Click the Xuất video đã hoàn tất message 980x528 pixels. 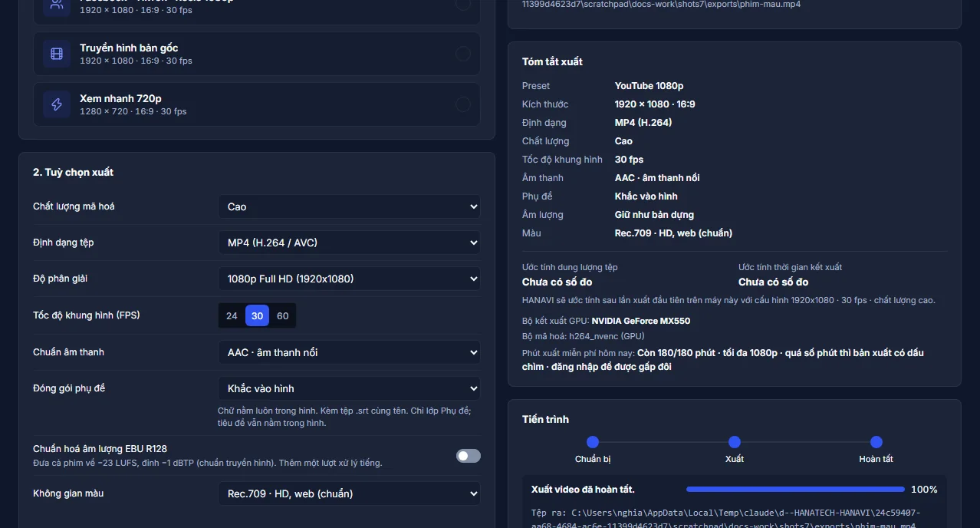[583, 490]
